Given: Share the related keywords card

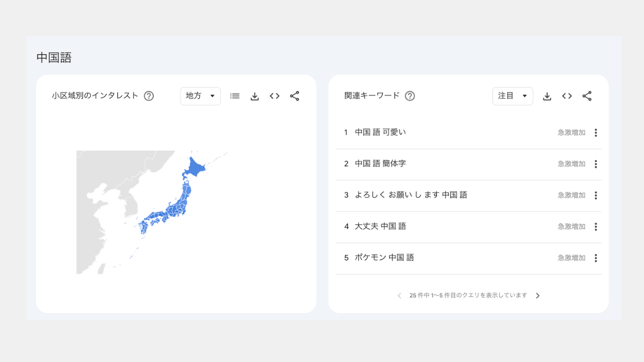Looking at the screenshot, I should click(587, 96).
